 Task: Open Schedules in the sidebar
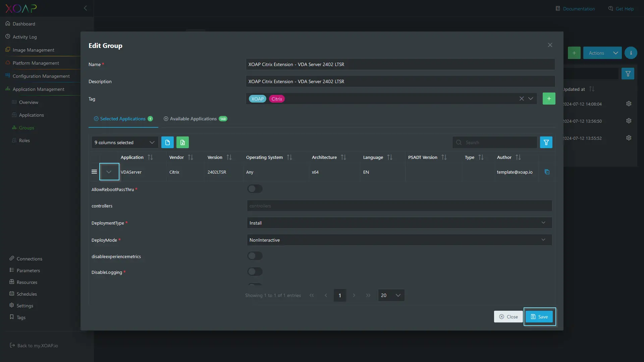27,294
